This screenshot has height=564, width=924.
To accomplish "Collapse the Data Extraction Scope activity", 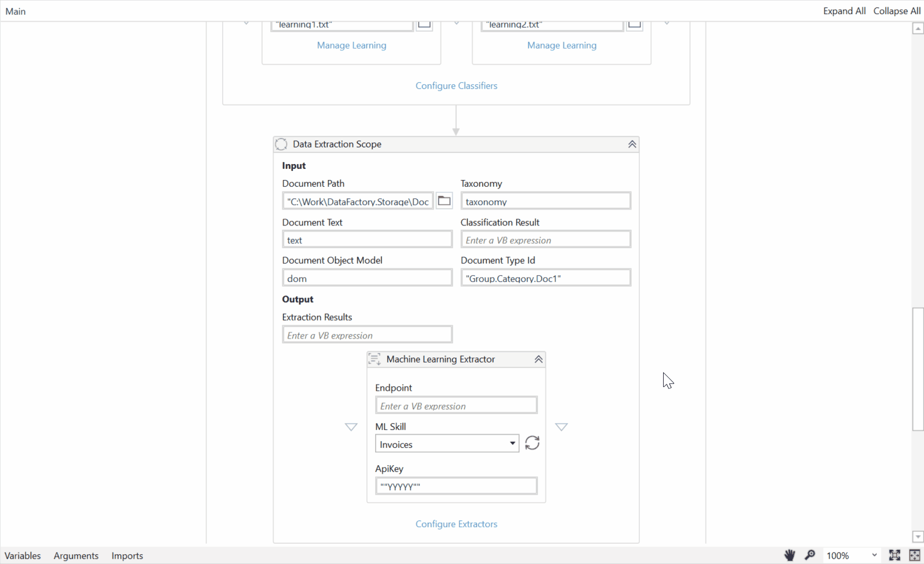I will (x=632, y=144).
